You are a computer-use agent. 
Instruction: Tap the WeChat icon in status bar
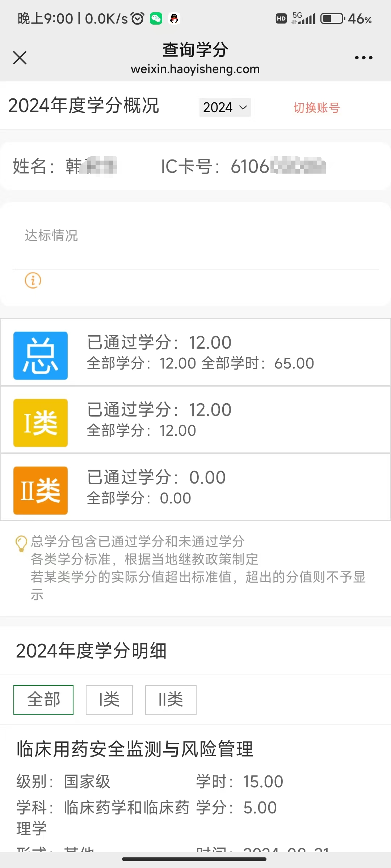pos(156,18)
